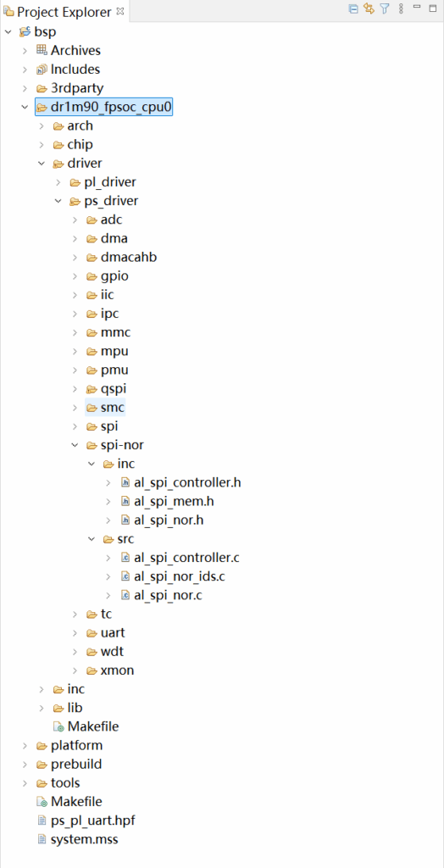Collapse the ps_driver folder arrow
This screenshot has width=444, height=868.
(58, 201)
